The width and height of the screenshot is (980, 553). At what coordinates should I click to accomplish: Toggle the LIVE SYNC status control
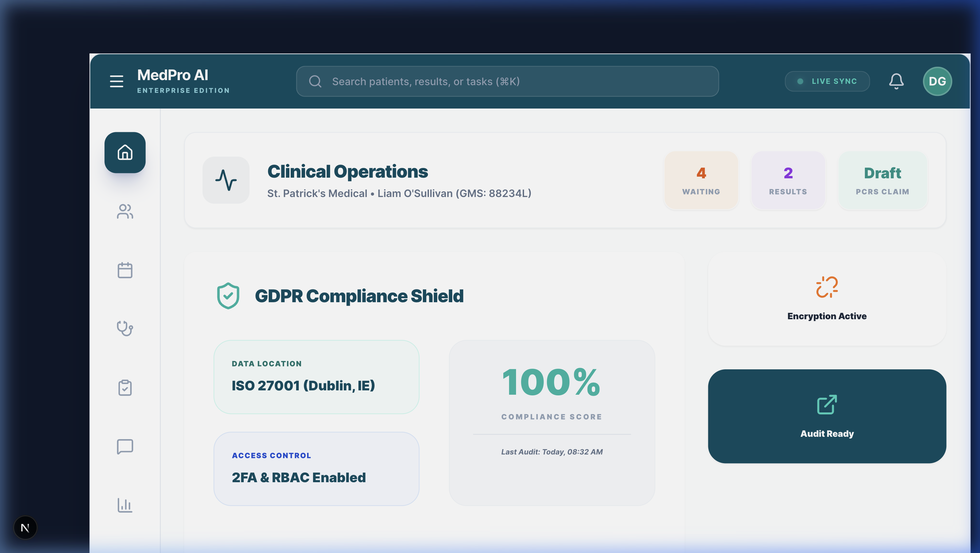827,81
